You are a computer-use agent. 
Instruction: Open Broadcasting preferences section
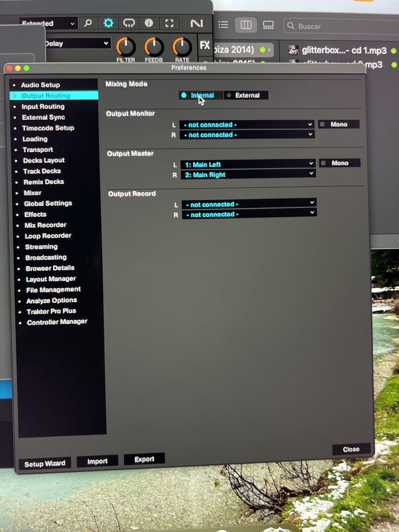point(46,257)
